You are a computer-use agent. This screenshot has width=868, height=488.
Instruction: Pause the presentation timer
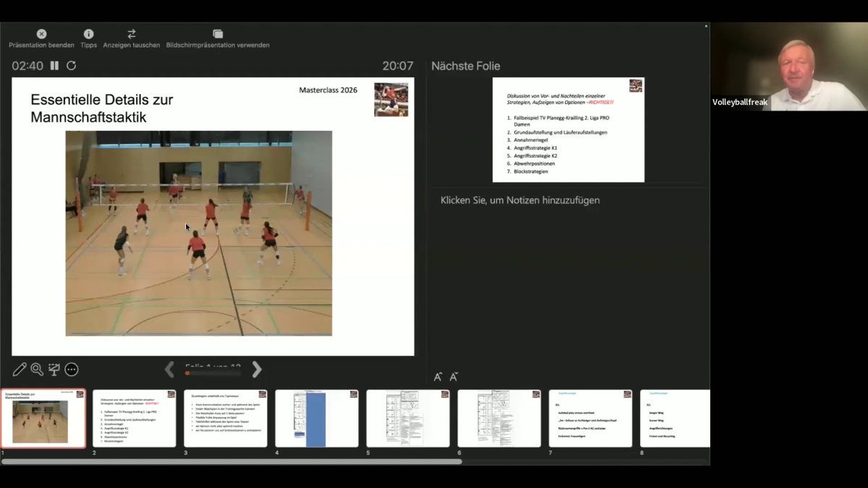pos(54,66)
